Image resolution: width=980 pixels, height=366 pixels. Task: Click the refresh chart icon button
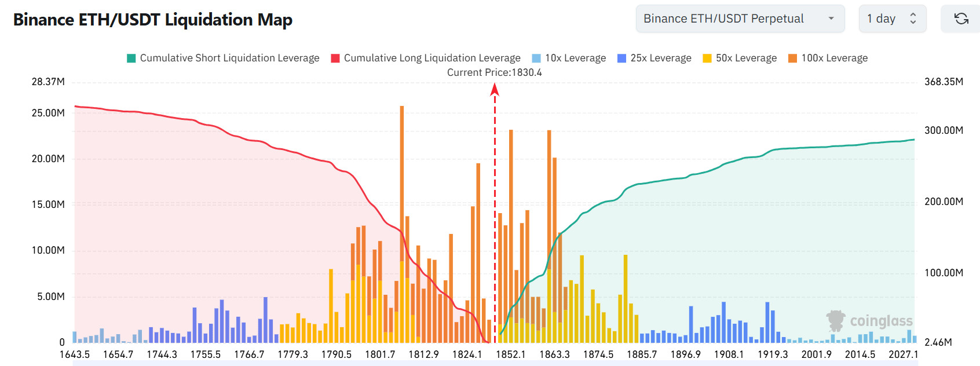click(961, 19)
